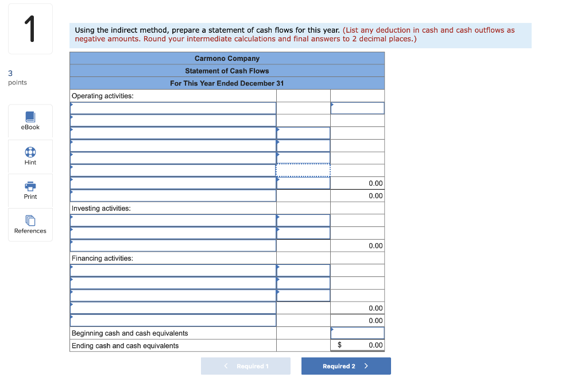Open the first dropdown under Investing activities
This screenshot has width=588, height=385.
tap(172, 220)
